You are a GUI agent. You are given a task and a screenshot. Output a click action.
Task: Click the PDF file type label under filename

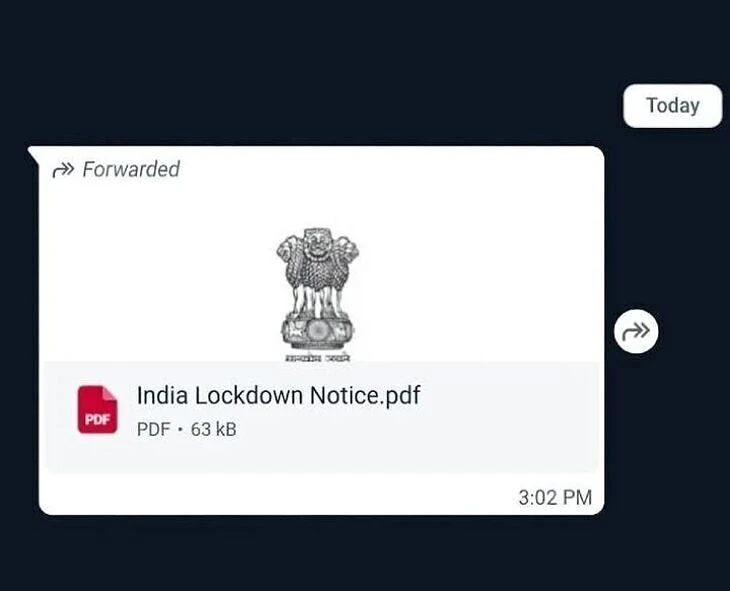pos(154,429)
